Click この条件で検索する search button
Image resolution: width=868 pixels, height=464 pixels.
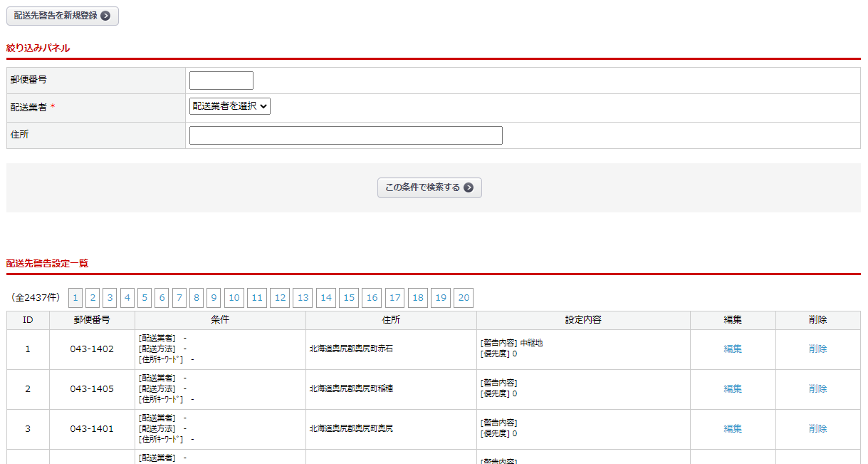[x=429, y=187]
